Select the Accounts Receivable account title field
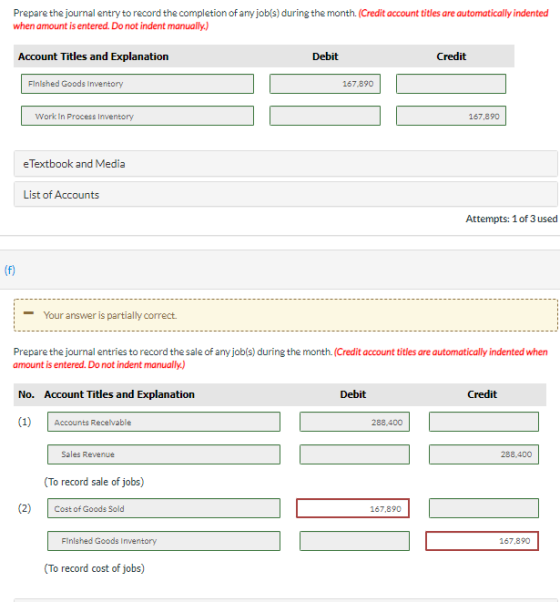This screenshot has width=560, height=602. tap(164, 422)
